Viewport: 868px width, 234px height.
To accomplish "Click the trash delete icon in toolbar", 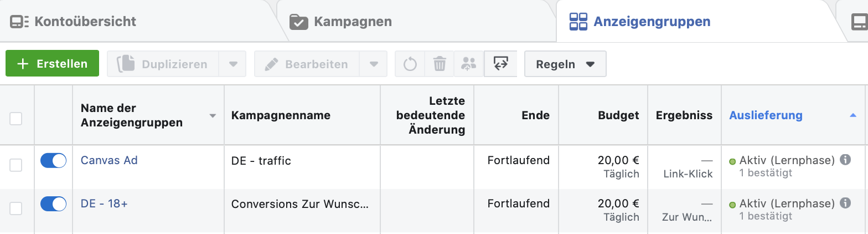I will coord(440,64).
